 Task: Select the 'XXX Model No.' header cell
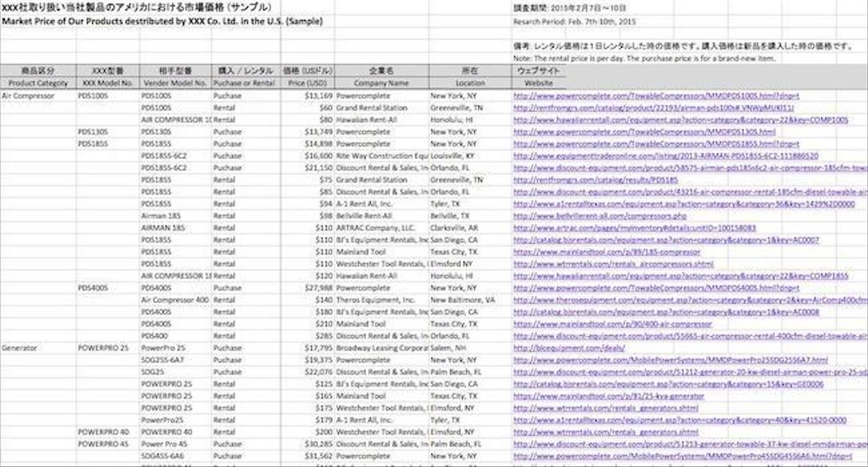pos(108,83)
